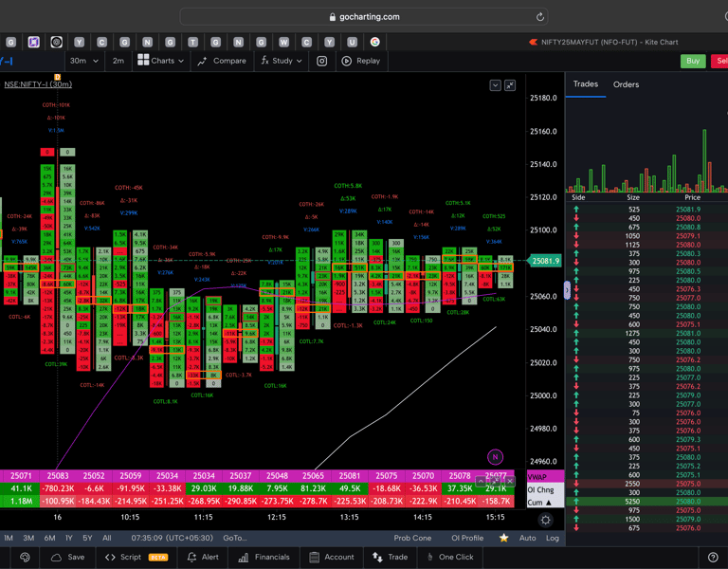Screen dimensions: 728x569
Task: Click the current price tag 25081.9
Action: [x=545, y=261]
